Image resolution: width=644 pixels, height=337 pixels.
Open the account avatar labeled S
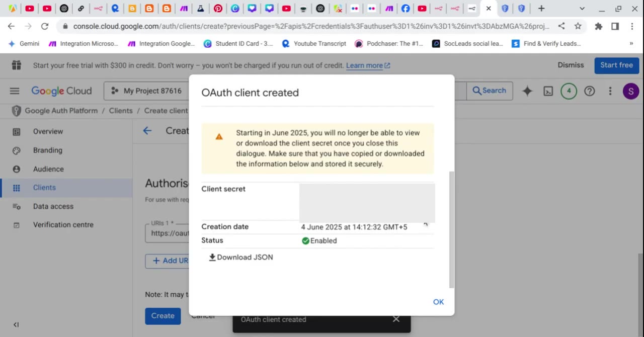(630, 91)
